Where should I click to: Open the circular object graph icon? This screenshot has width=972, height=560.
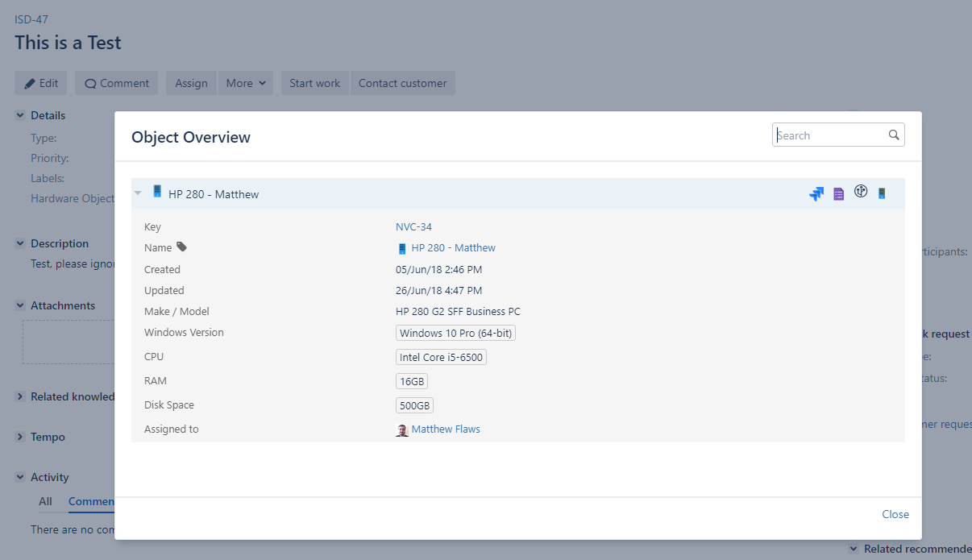tap(861, 192)
